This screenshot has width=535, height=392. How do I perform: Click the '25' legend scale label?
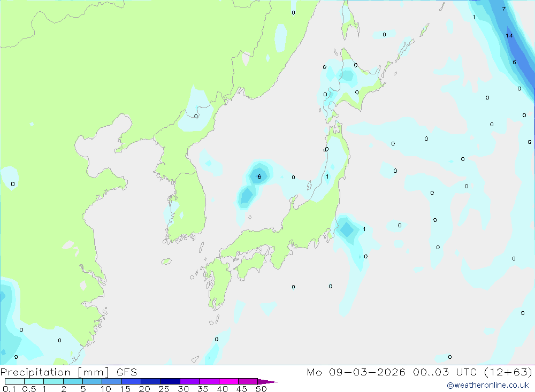click(x=164, y=389)
